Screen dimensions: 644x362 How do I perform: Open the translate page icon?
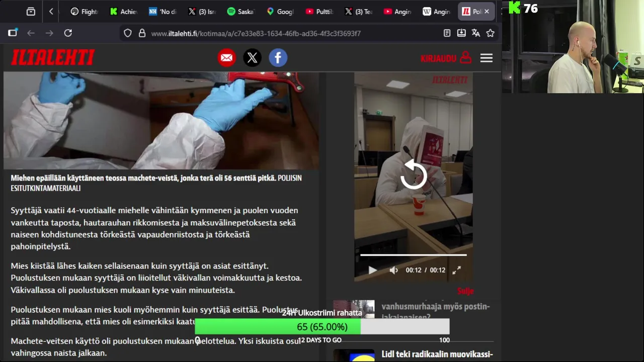click(476, 33)
